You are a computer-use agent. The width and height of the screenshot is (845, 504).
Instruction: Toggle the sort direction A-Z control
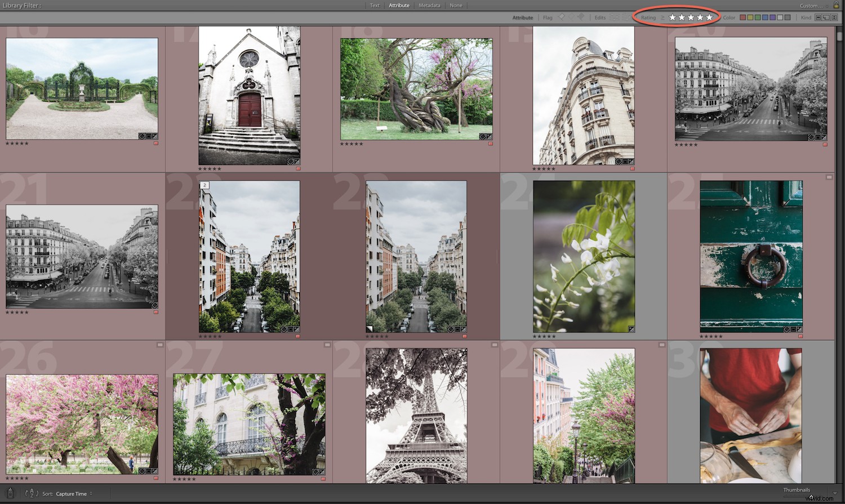[x=31, y=494]
